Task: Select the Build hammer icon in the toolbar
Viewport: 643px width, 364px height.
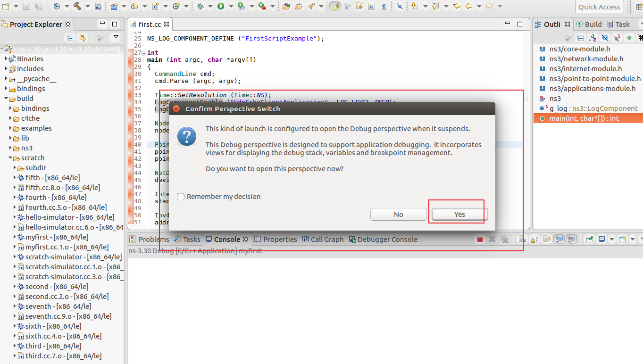Action: pyautogui.click(x=77, y=7)
